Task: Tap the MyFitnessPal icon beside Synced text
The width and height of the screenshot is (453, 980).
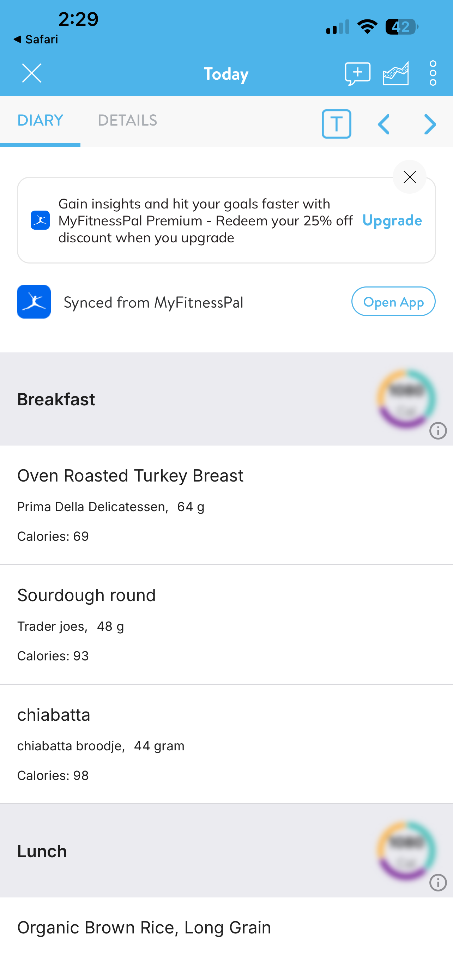Action: [34, 302]
